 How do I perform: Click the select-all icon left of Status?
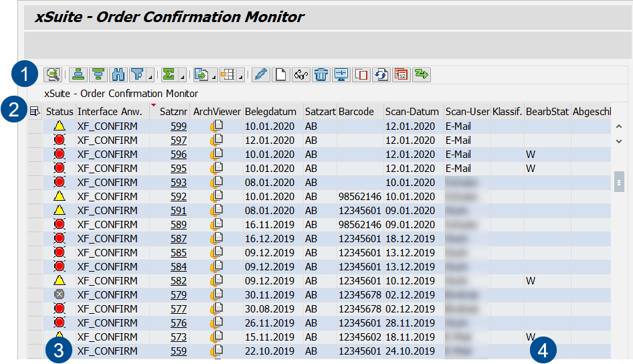[35, 111]
